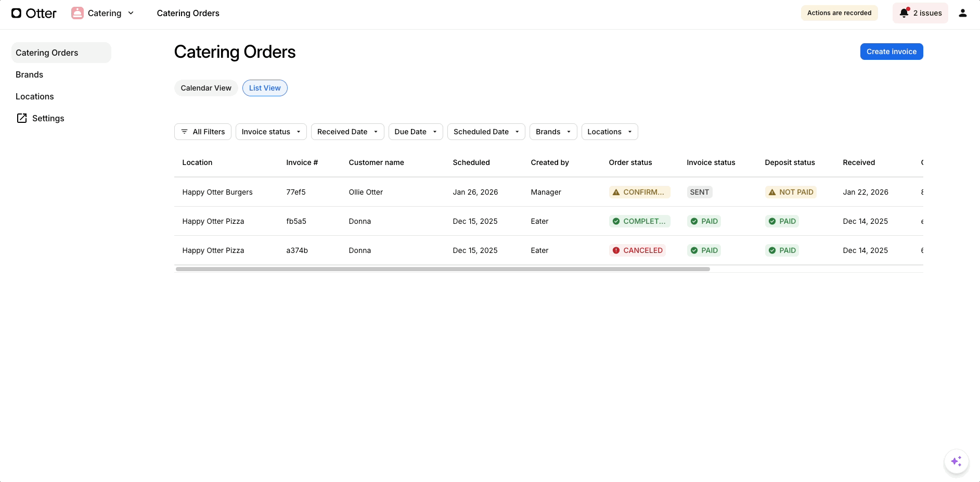
Task: Click the horizontal table scrollbar
Action: [x=442, y=269]
